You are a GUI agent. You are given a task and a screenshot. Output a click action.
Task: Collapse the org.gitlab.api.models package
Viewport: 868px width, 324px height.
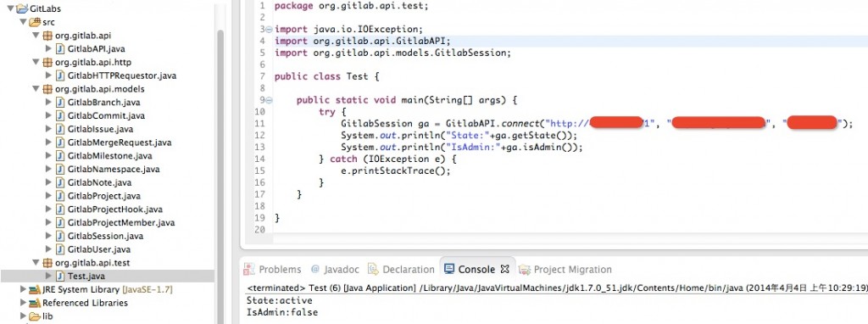36,88
